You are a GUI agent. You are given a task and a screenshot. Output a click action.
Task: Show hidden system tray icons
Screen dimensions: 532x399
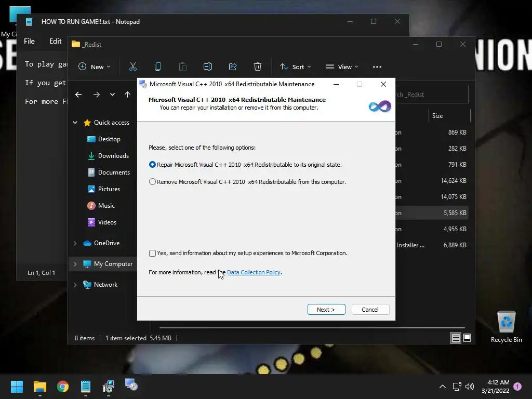tap(443, 387)
